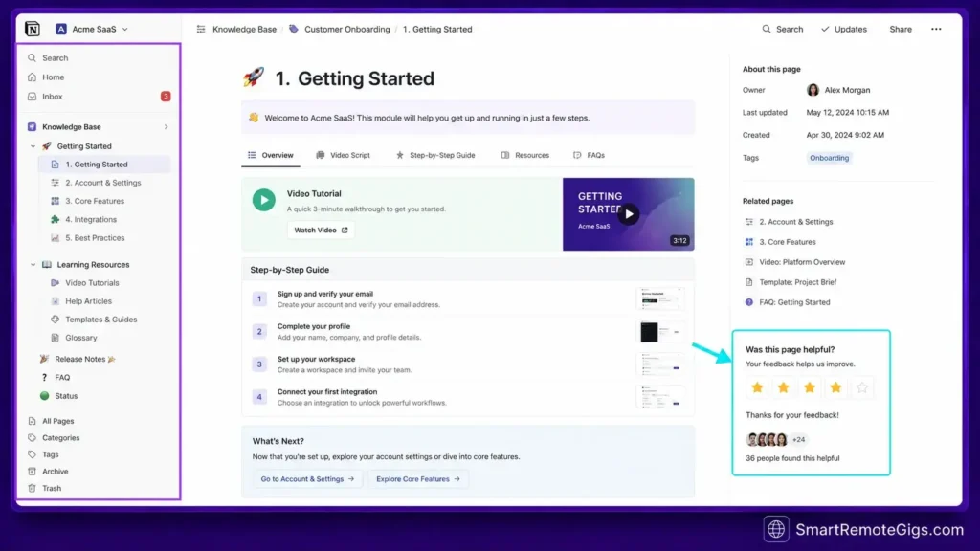Image resolution: width=980 pixels, height=551 pixels.
Task: Open '2. Account & Settings' sidebar page
Action: (x=103, y=183)
